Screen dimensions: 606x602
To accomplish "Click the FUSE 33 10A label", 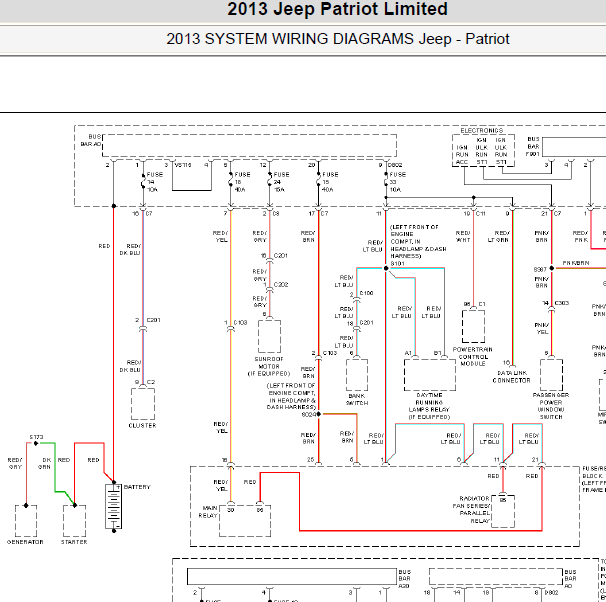I will pos(398,182).
